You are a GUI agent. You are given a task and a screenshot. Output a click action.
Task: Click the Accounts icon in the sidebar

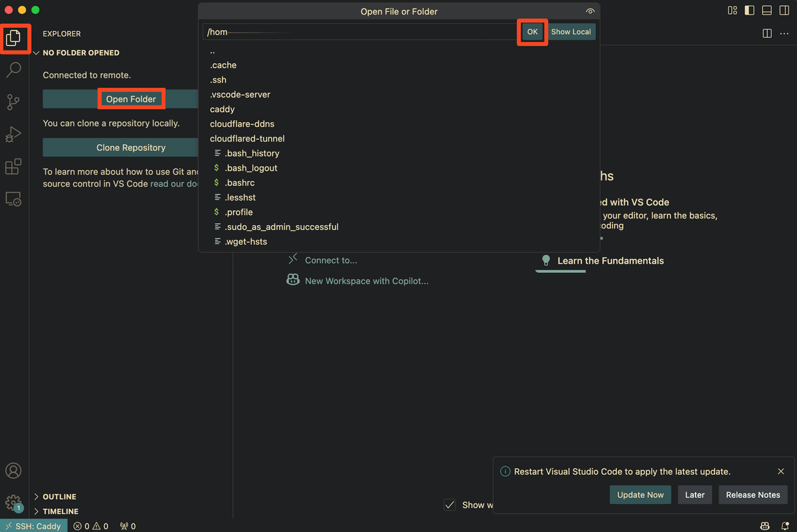tap(14, 470)
